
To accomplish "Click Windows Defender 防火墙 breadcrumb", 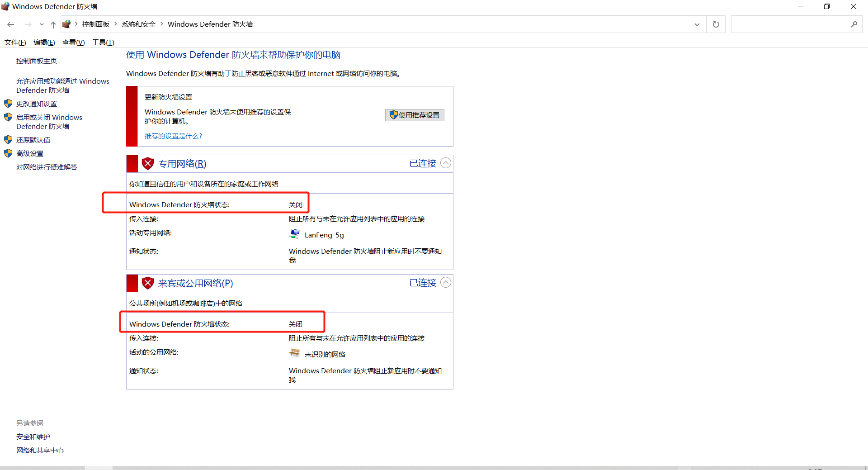I will 210,24.
